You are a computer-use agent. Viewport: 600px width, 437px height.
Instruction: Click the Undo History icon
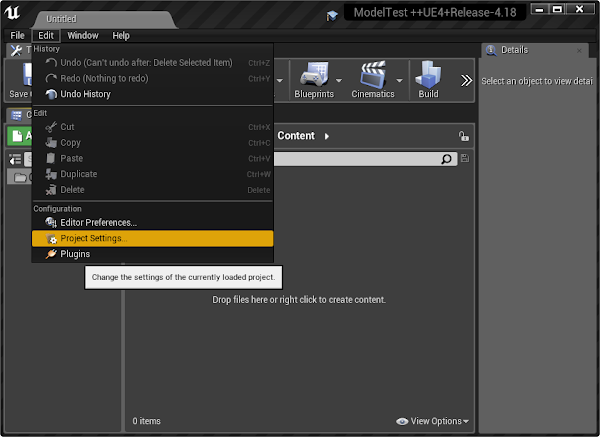click(51, 94)
